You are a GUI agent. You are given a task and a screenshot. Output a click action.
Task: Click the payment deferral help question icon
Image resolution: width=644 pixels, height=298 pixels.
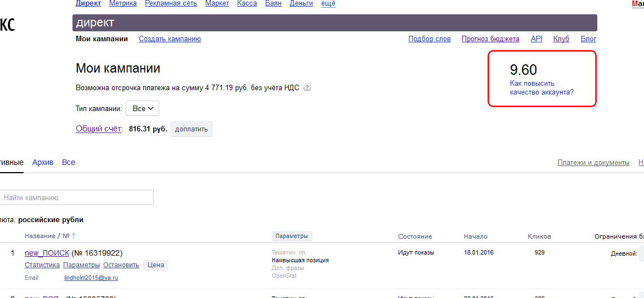pos(307,87)
